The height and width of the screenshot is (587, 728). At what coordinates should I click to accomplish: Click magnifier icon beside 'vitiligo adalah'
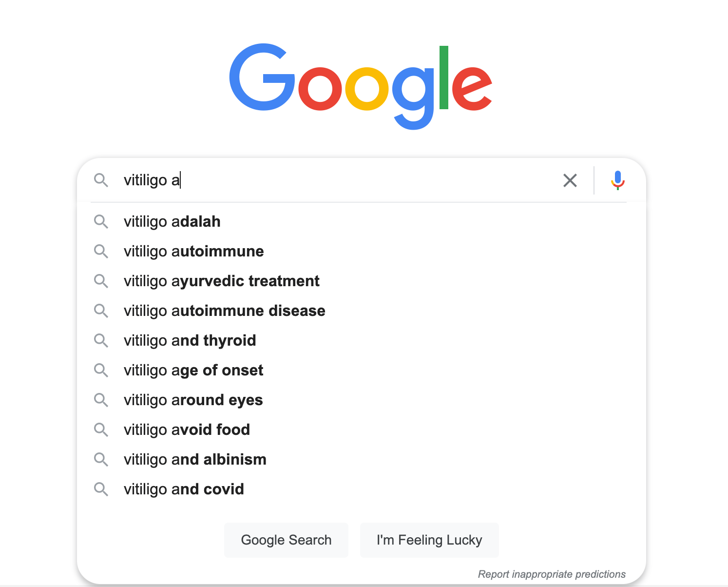point(101,222)
